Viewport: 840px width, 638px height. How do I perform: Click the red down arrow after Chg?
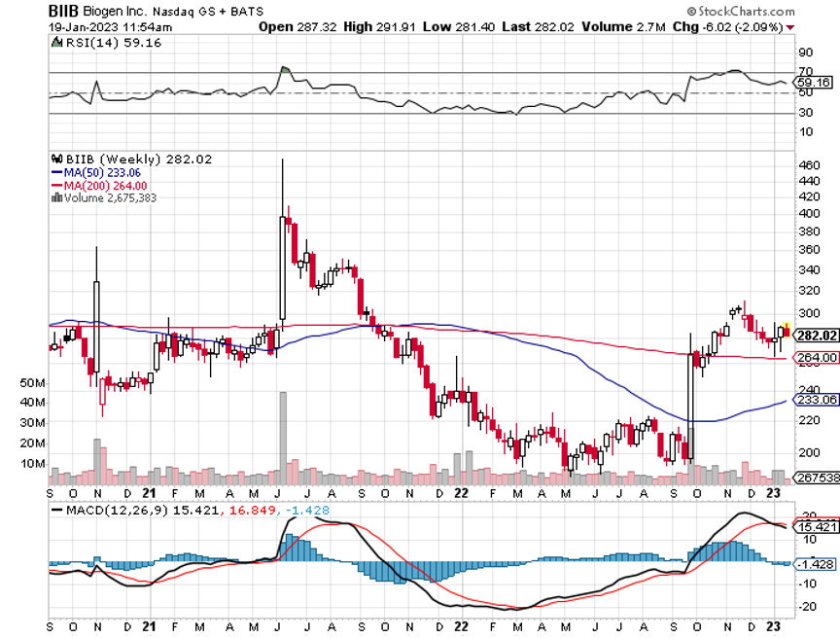coord(790,27)
